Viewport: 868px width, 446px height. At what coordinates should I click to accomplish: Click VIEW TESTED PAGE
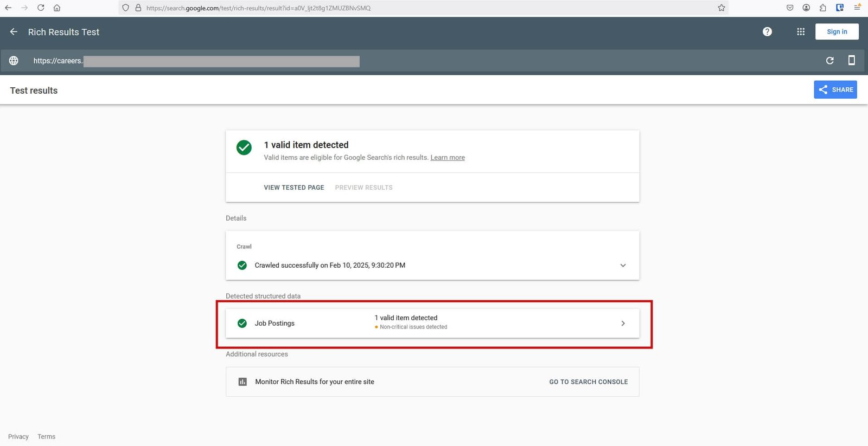(294, 188)
